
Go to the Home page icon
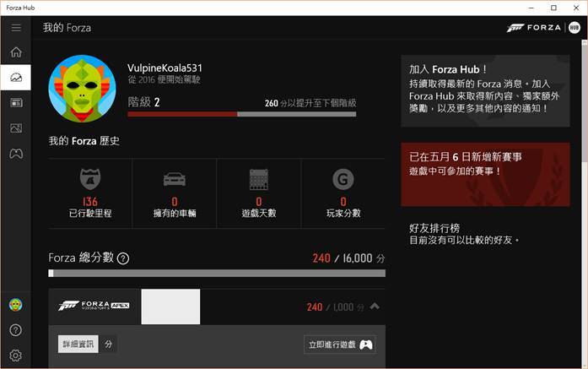(15, 52)
